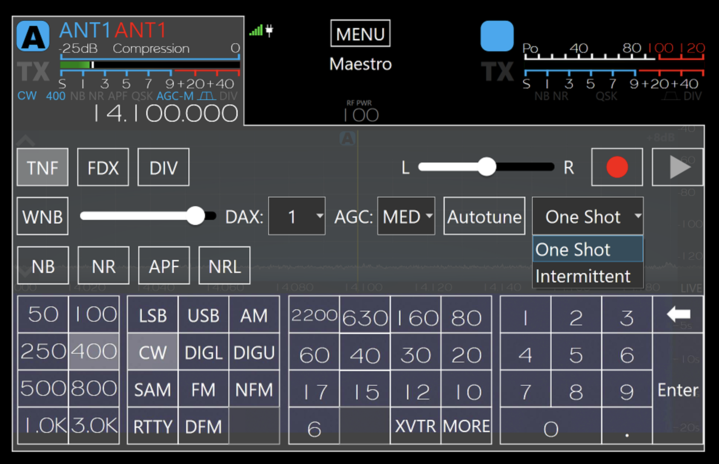Select the 500 Hz filter width
Viewport: 719px width, 464px height.
point(43,389)
